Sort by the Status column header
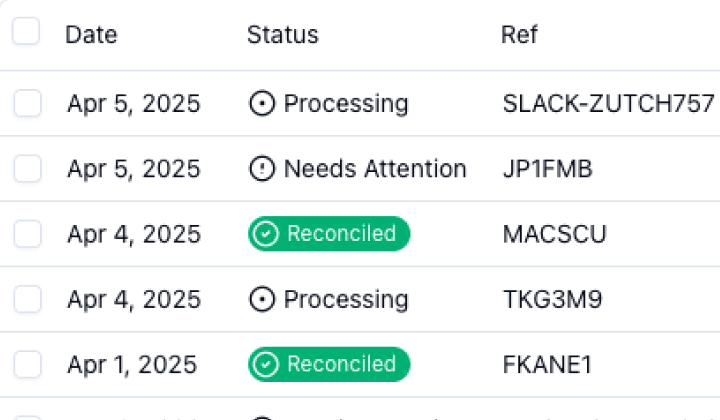Viewport: 720px width, 420px height. tap(282, 35)
